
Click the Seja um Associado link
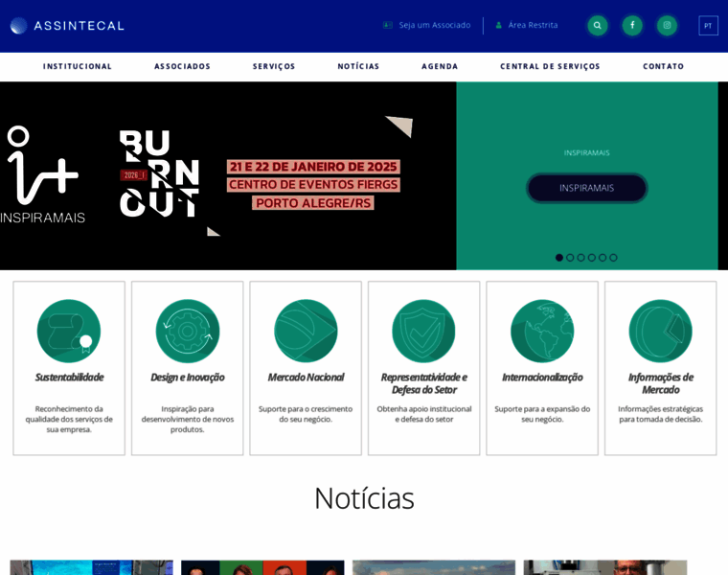[435, 25]
